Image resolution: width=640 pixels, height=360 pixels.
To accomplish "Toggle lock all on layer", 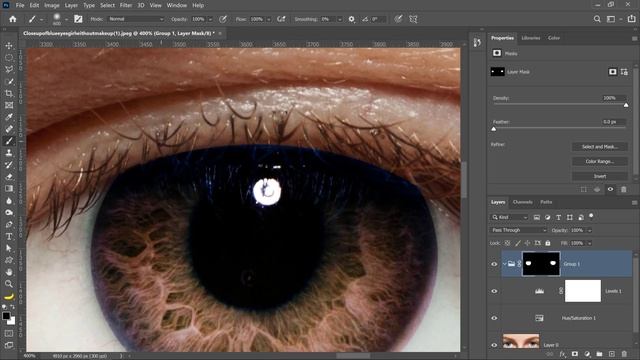I will point(548,243).
